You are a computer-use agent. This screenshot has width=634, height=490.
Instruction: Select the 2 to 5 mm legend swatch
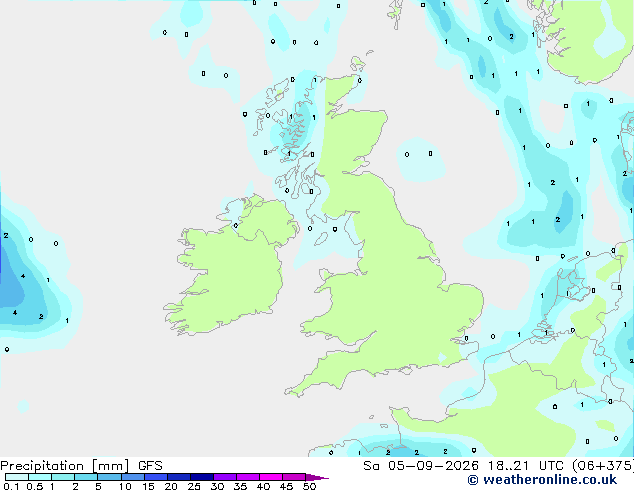pos(86,477)
